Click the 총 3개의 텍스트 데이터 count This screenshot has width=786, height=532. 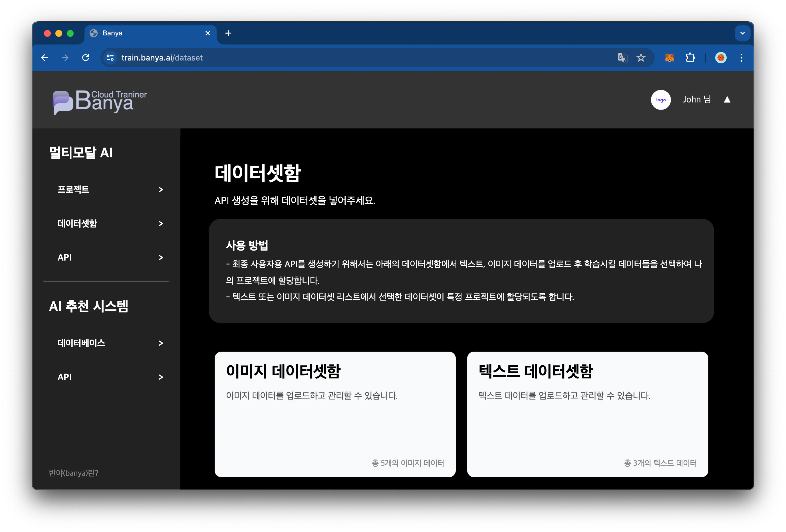[x=660, y=463]
